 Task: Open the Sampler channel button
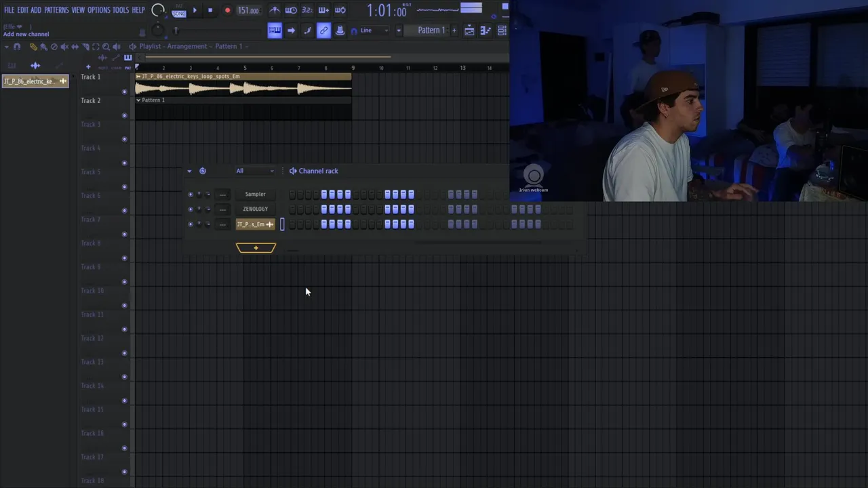(x=256, y=195)
